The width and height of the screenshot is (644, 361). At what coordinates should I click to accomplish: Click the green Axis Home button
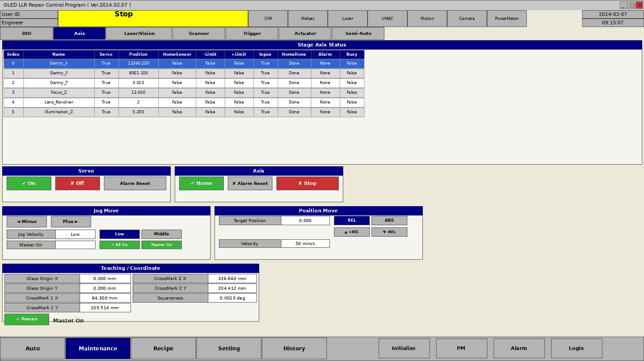[201, 183]
